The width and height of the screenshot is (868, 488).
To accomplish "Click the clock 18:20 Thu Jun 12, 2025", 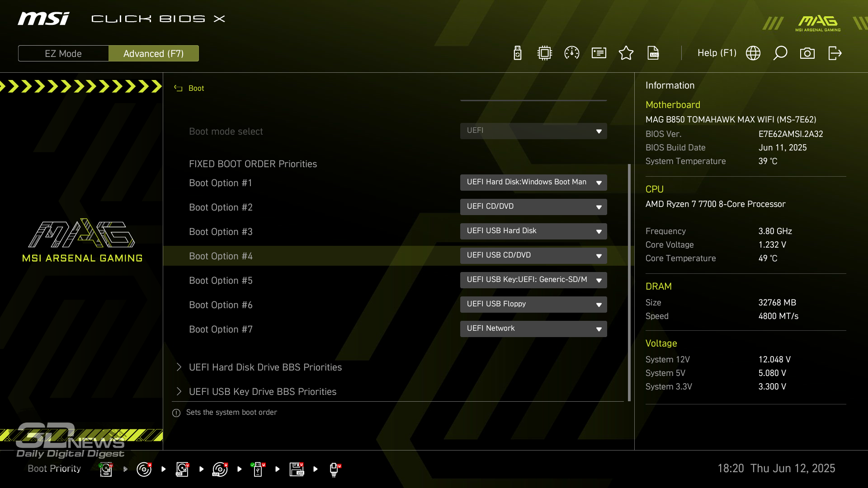I will pos(776,469).
